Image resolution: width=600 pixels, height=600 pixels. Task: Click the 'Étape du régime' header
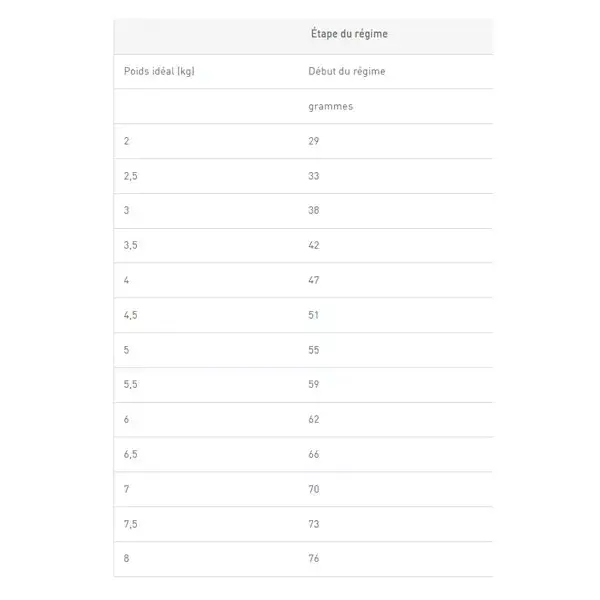click(349, 34)
